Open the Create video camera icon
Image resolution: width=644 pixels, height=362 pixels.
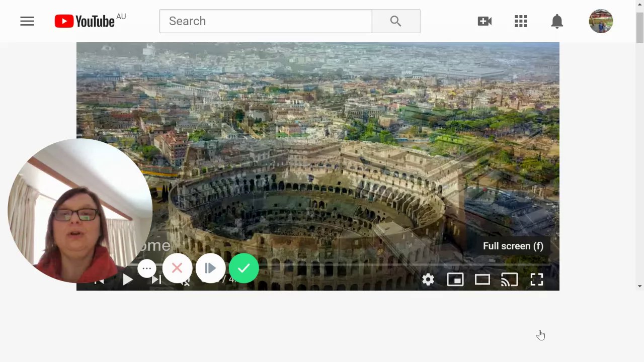click(x=485, y=21)
